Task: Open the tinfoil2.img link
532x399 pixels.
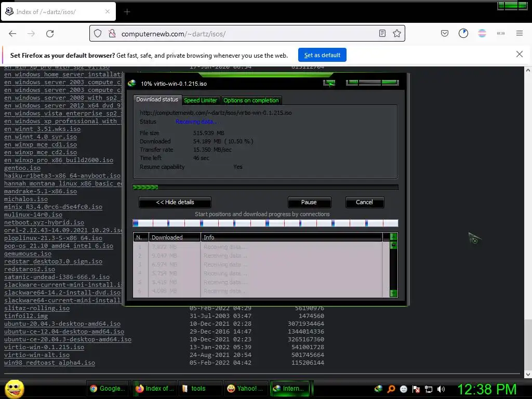Action: tap(26, 315)
